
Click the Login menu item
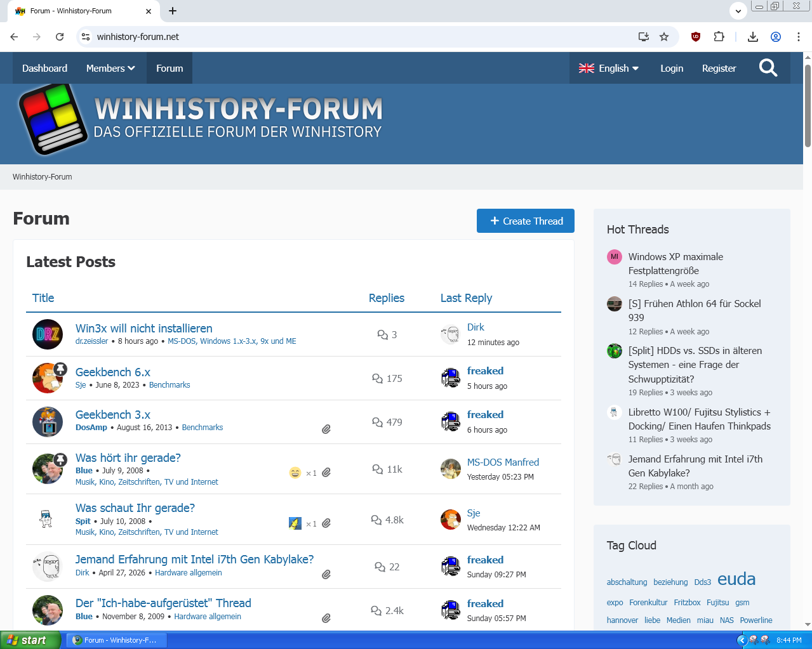coord(672,68)
